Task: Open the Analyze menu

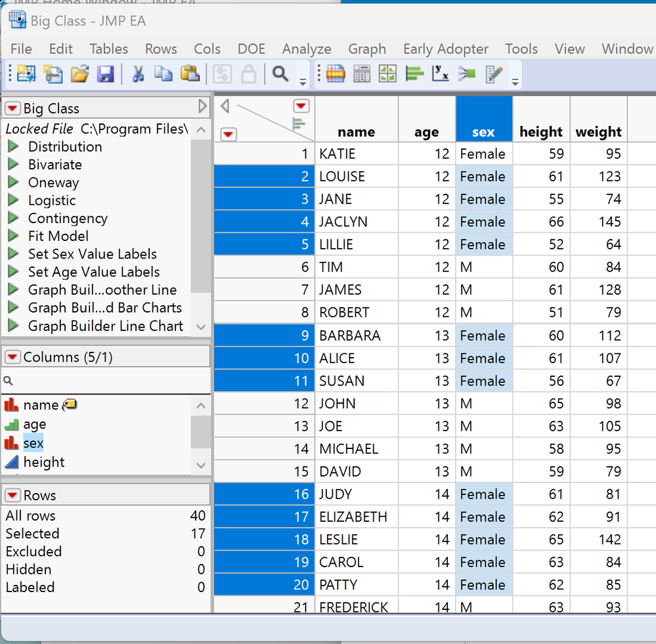Action: [307, 49]
